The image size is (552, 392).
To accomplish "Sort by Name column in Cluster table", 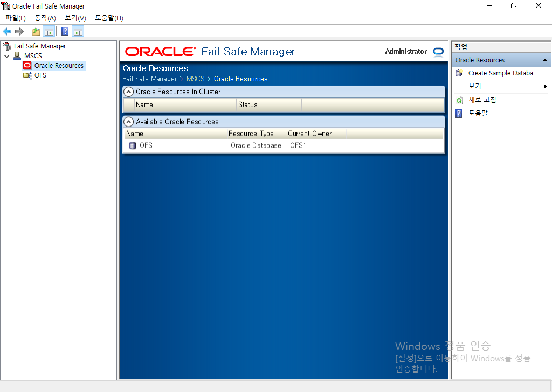I will coord(185,105).
